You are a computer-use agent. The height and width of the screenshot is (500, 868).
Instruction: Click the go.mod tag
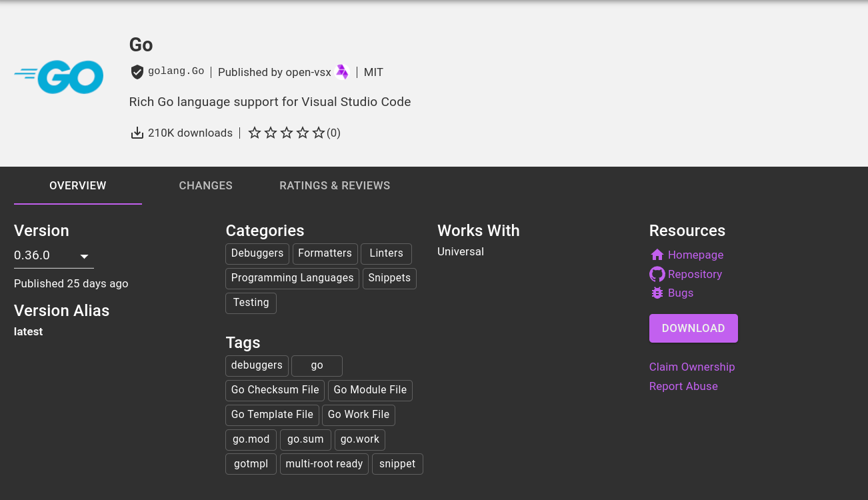tap(251, 439)
